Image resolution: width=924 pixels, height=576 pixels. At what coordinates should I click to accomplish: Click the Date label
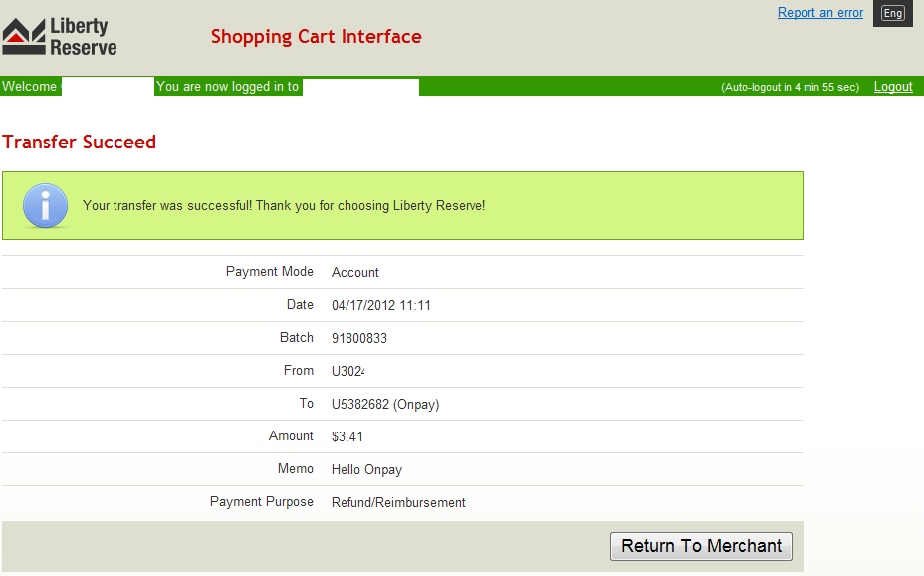click(x=300, y=304)
